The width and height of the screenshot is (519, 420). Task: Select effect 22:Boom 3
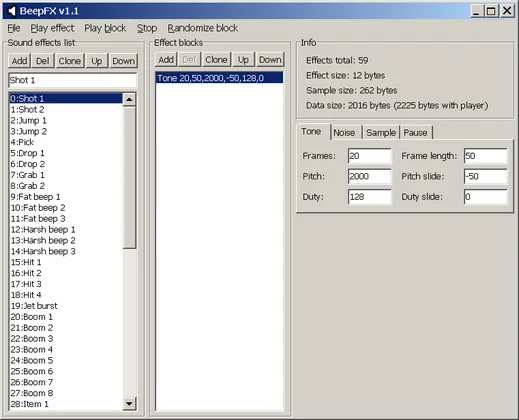pos(66,339)
